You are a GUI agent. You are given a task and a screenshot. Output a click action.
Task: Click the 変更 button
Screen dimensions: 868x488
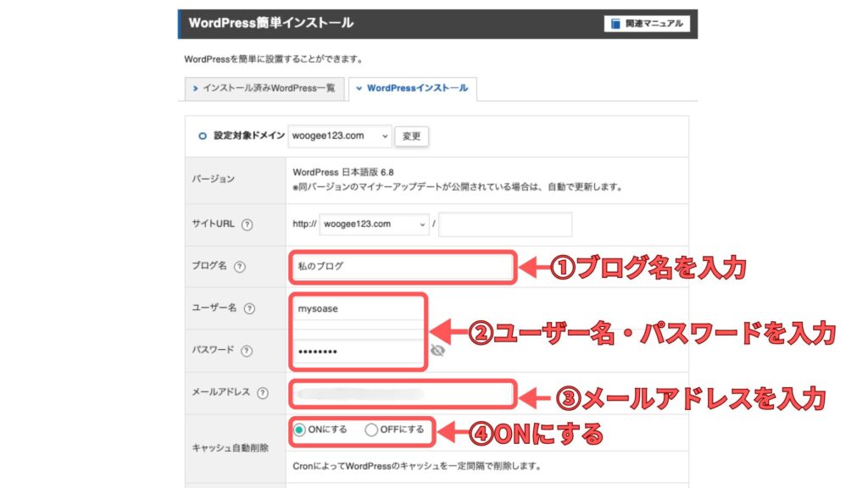411,136
